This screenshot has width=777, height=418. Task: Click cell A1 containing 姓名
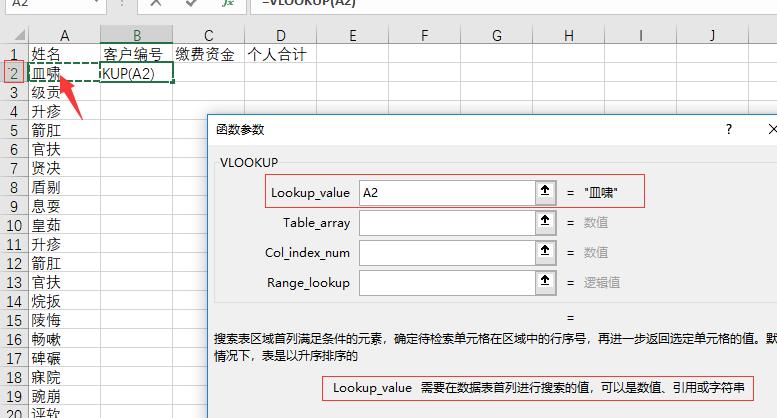click(x=64, y=54)
